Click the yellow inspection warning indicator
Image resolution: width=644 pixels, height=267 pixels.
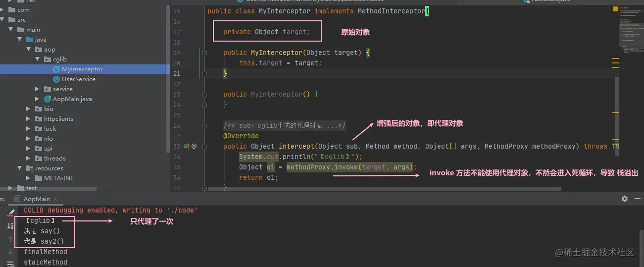click(616, 9)
